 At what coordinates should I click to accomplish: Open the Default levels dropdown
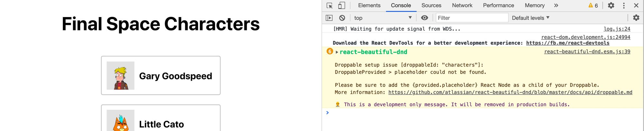pyautogui.click(x=530, y=18)
